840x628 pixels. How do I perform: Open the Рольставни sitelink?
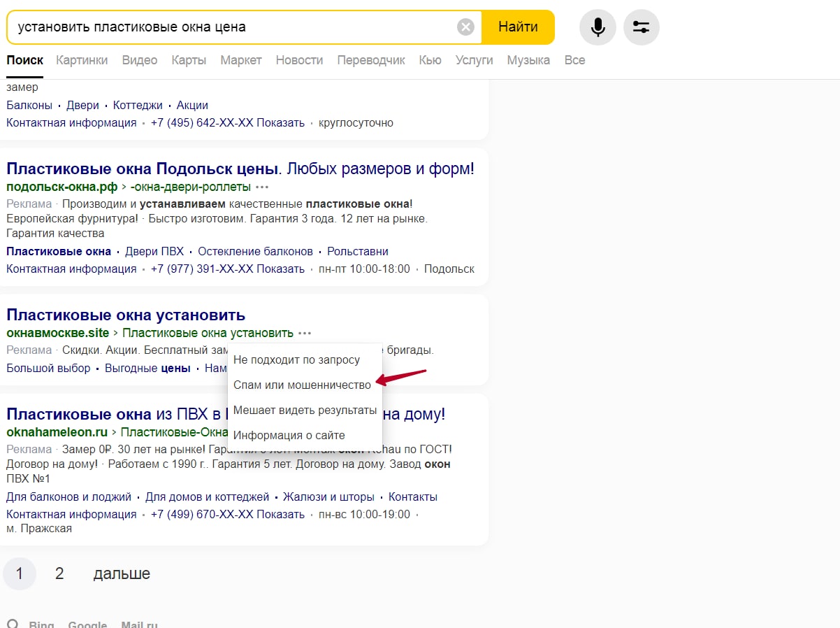point(358,252)
